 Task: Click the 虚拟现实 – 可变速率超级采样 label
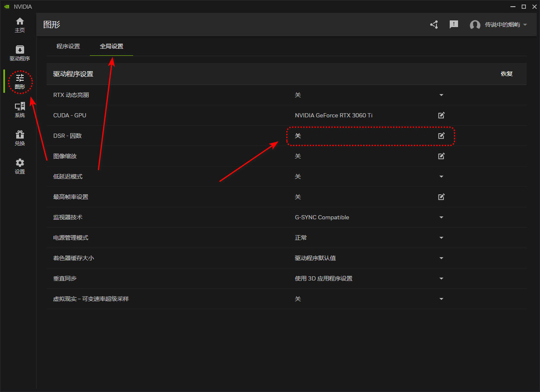click(91, 299)
